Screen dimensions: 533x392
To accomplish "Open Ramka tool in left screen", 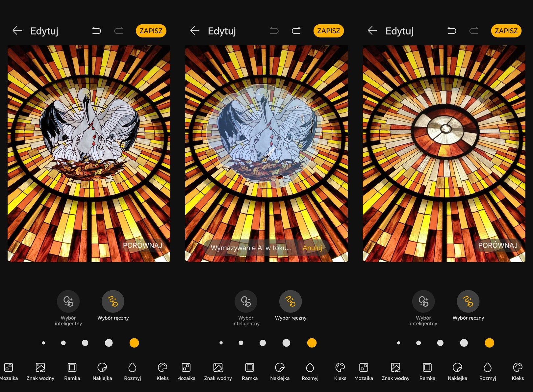I will pos(72,372).
